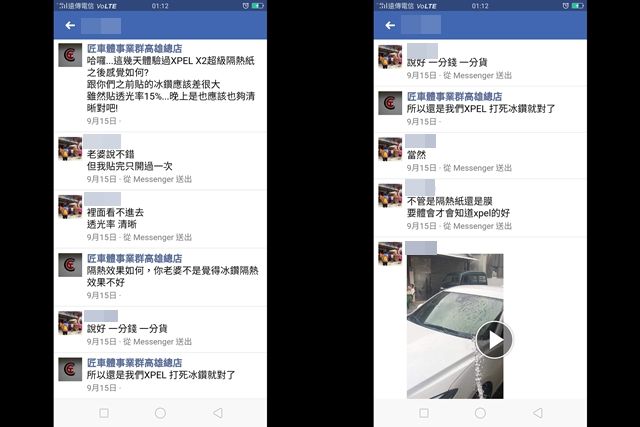The image size is (640, 427).
Task: Open the shop name link above 隔熱效果如何 comment
Action: pyautogui.click(x=134, y=258)
